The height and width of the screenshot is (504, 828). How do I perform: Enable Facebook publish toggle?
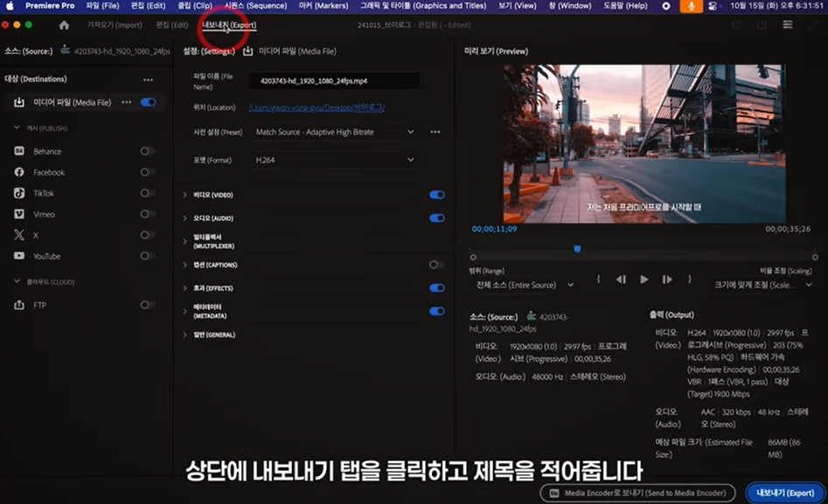click(x=148, y=172)
